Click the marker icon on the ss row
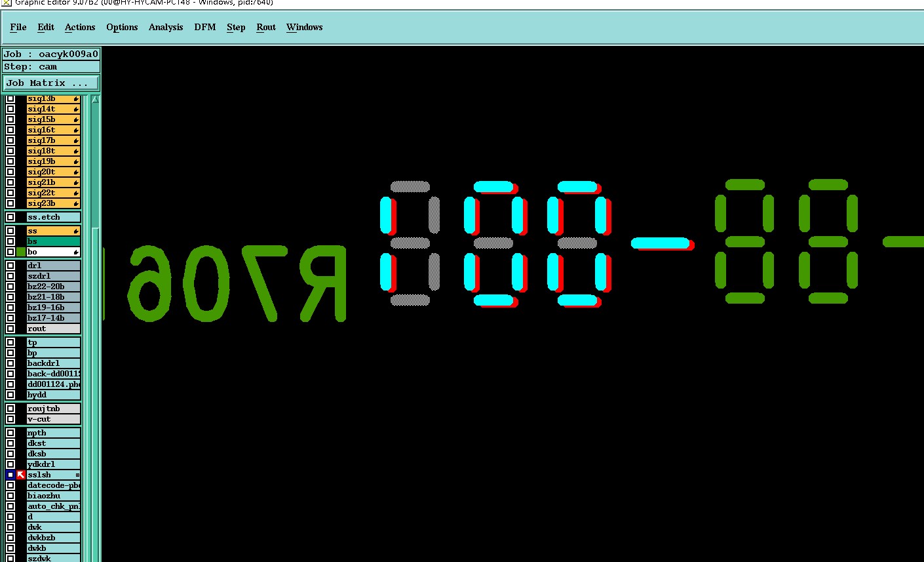Image resolution: width=924 pixels, height=562 pixels. coord(76,231)
